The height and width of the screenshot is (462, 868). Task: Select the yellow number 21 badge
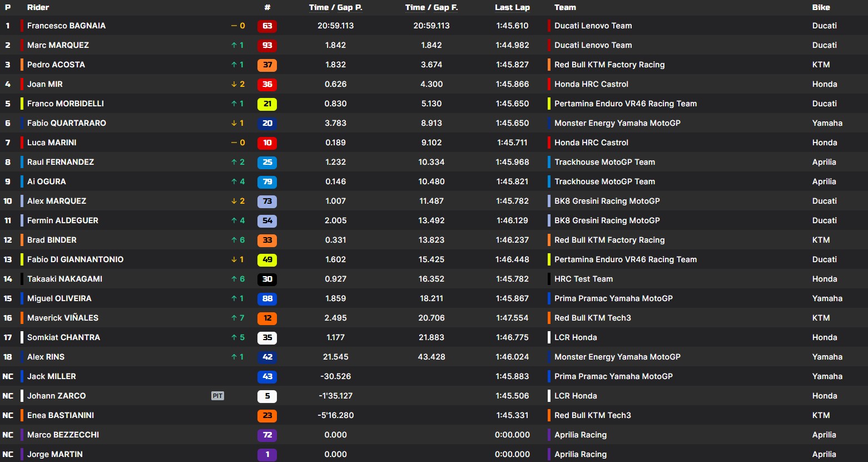coord(267,104)
